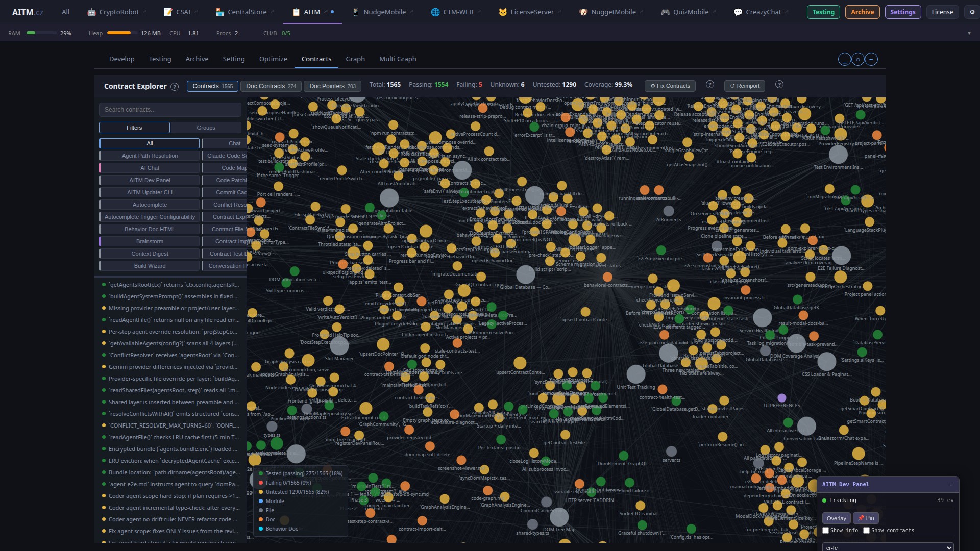Click the CentralStore shop icon
This screenshot has width=980, height=551.
(219, 12)
